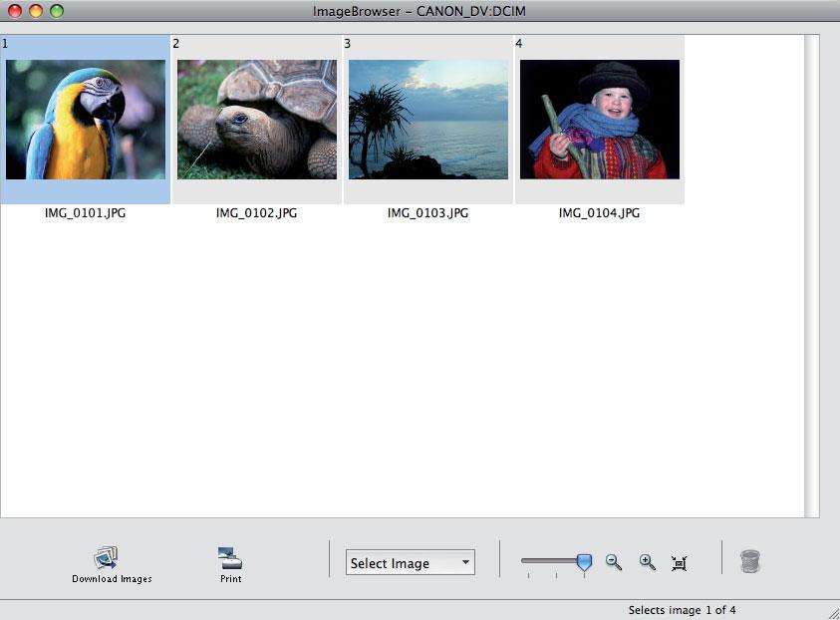The width and height of the screenshot is (840, 620).
Task: Click the IMG_0103.JPG file name
Action: (x=428, y=213)
